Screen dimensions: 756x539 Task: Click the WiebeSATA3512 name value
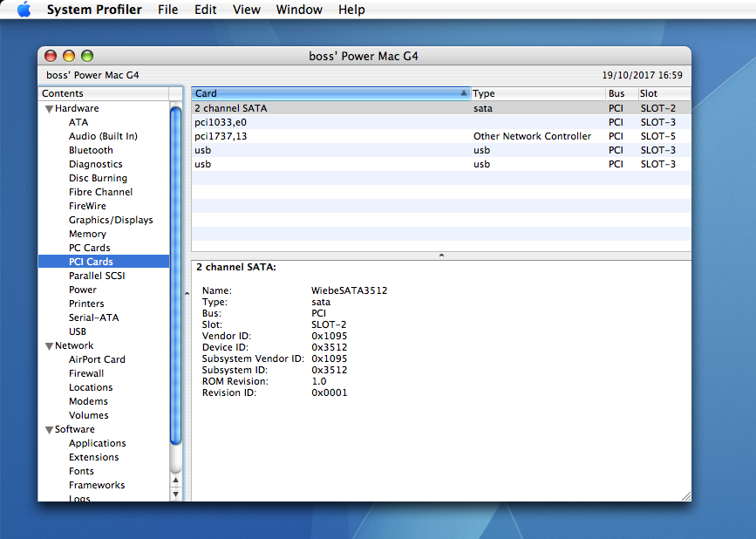click(x=349, y=290)
